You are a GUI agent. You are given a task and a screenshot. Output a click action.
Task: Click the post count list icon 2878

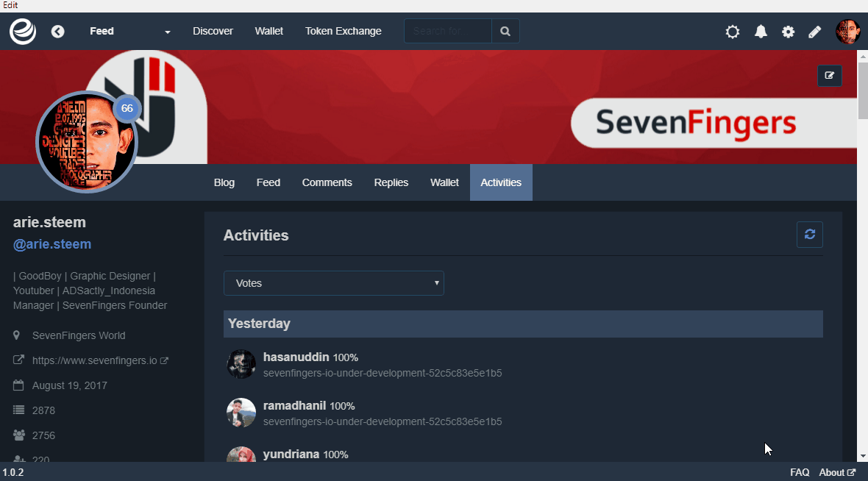18,410
